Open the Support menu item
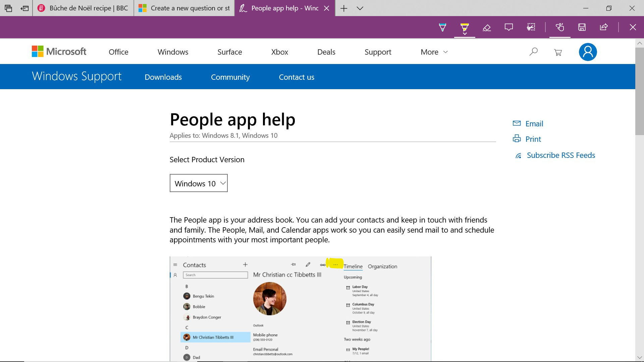The width and height of the screenshot is (644, 362). 378,52
